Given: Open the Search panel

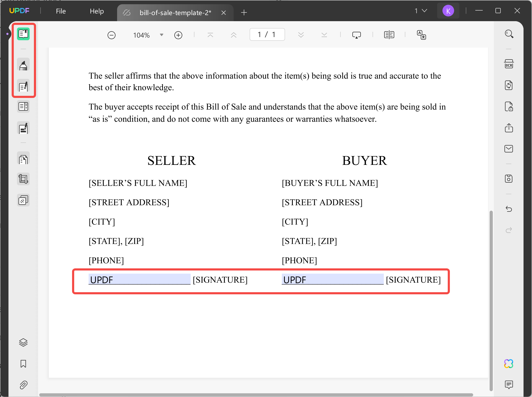Looking at the screenshot, I should point(509,34).
